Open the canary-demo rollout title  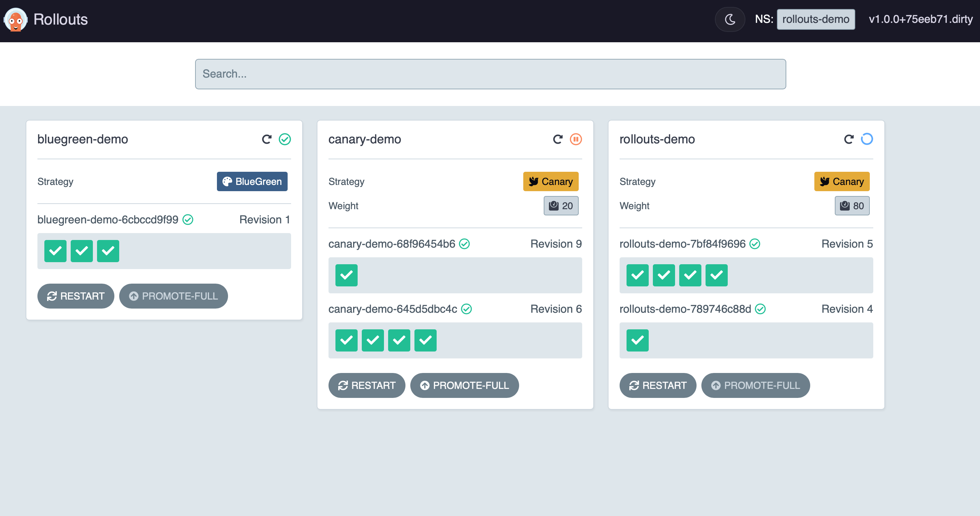[x=365, y=139]
